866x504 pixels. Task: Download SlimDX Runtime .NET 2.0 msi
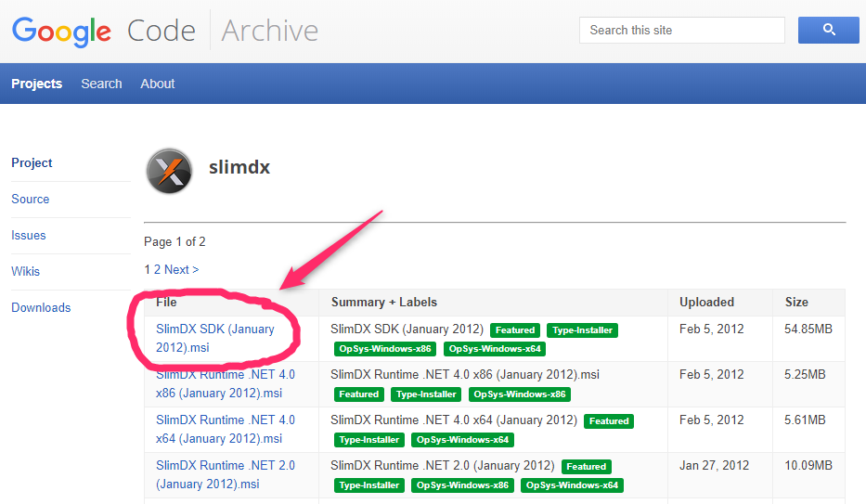tap(226, 474)
